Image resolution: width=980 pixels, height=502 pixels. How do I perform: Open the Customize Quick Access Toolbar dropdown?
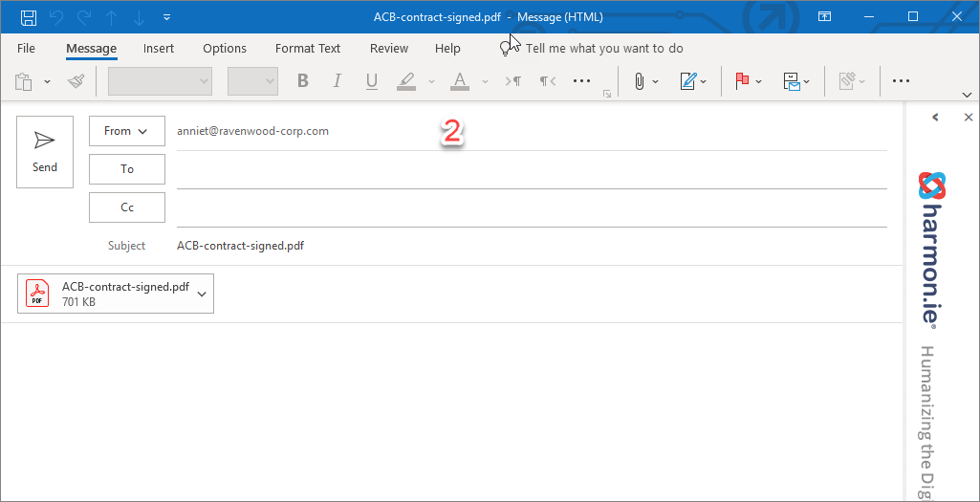pyautogui.click(x=167, y=17)
